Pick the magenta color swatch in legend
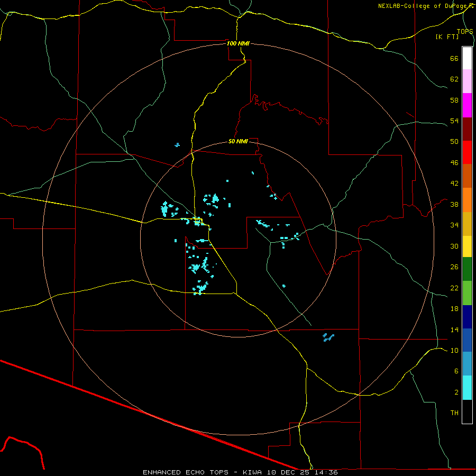 point(467,105)
